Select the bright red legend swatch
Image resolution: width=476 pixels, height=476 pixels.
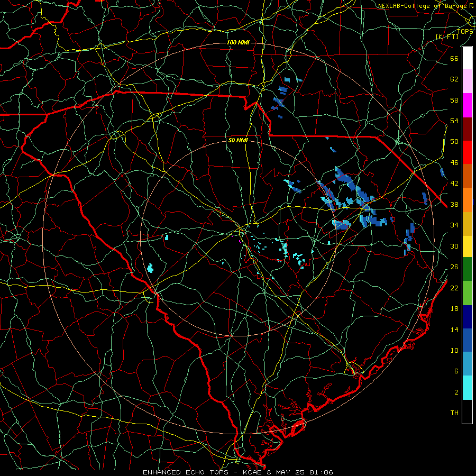coord(467,152)
